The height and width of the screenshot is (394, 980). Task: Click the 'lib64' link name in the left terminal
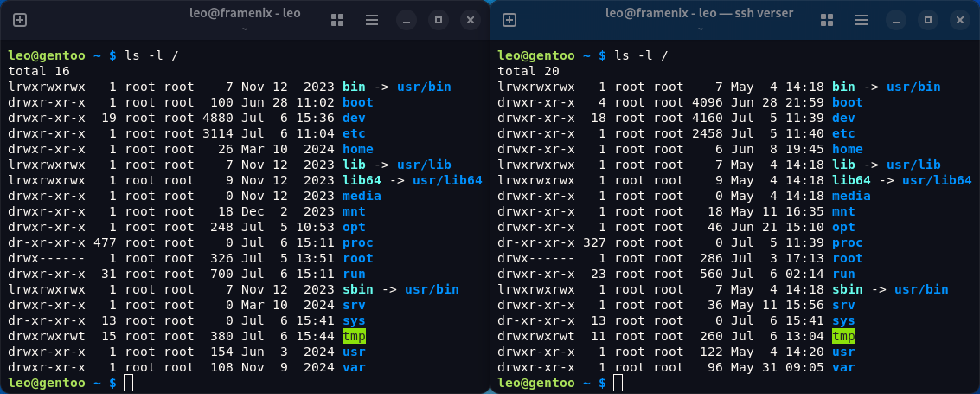click(x=362, y=180)
